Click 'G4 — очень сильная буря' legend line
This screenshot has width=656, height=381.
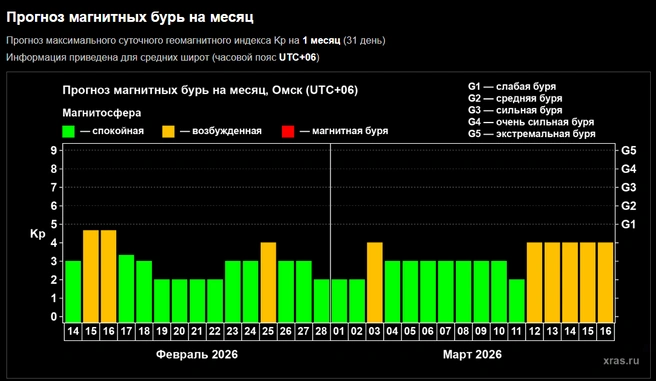(531, 122)
